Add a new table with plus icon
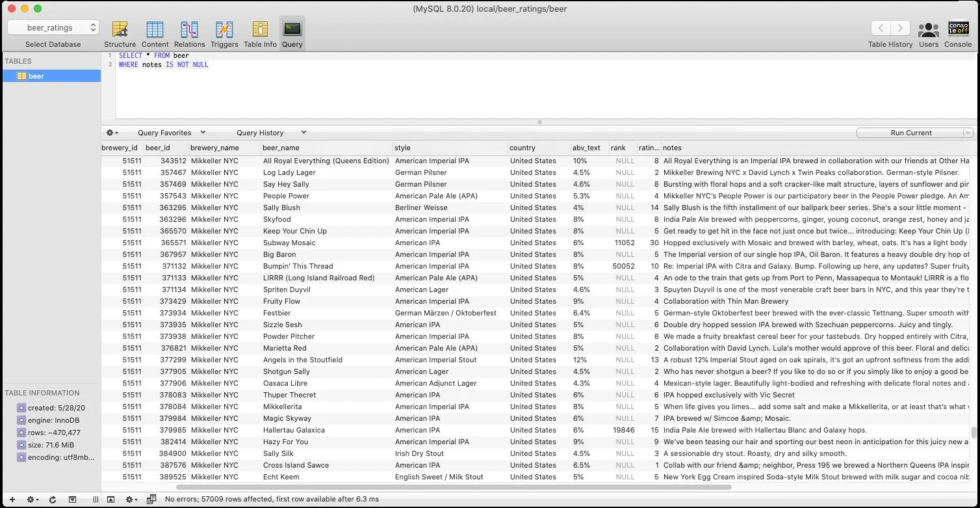The height and width of the screenshot is (508, 980). pos(12,500)
